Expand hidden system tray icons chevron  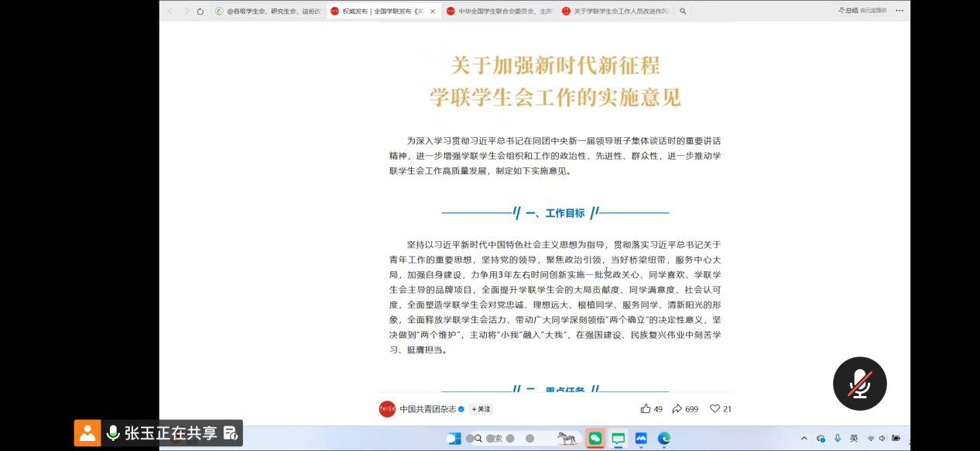804,439
